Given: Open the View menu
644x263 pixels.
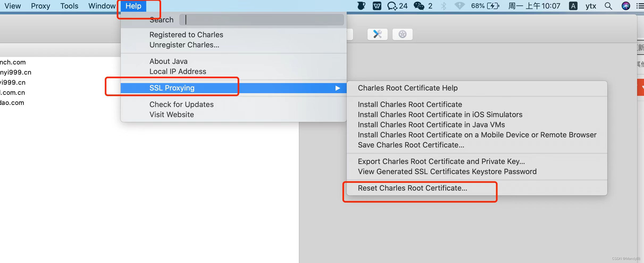Looking at the screenshot, I should (x=12, y=6).
